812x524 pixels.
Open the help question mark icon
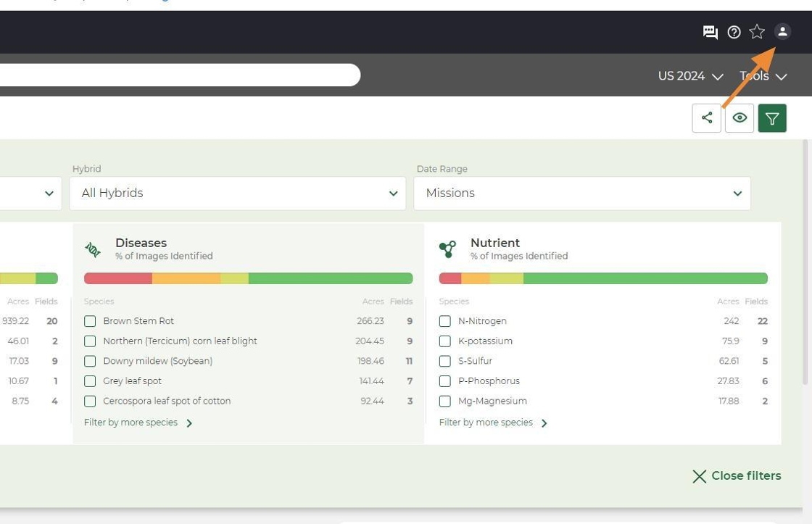coord(734,32)
